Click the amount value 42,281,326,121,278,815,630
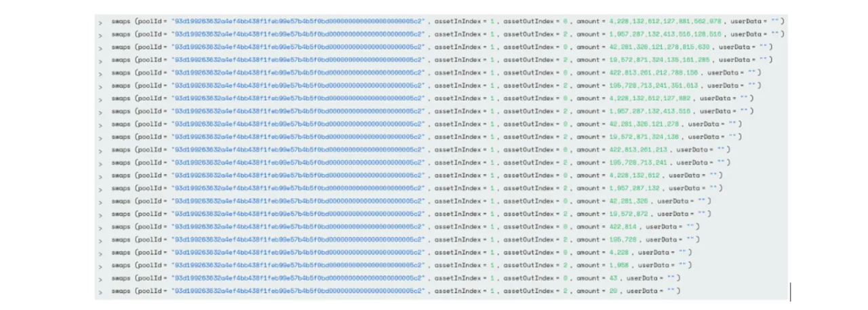Screen dimensions: 868x310 click(658, 47)
